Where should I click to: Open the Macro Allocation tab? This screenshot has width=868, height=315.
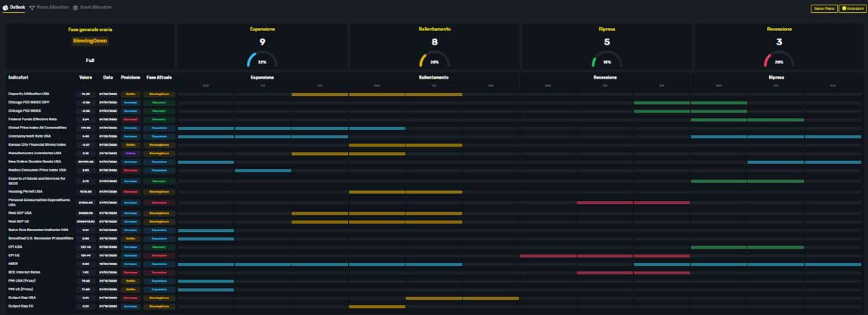pos(52,8)
